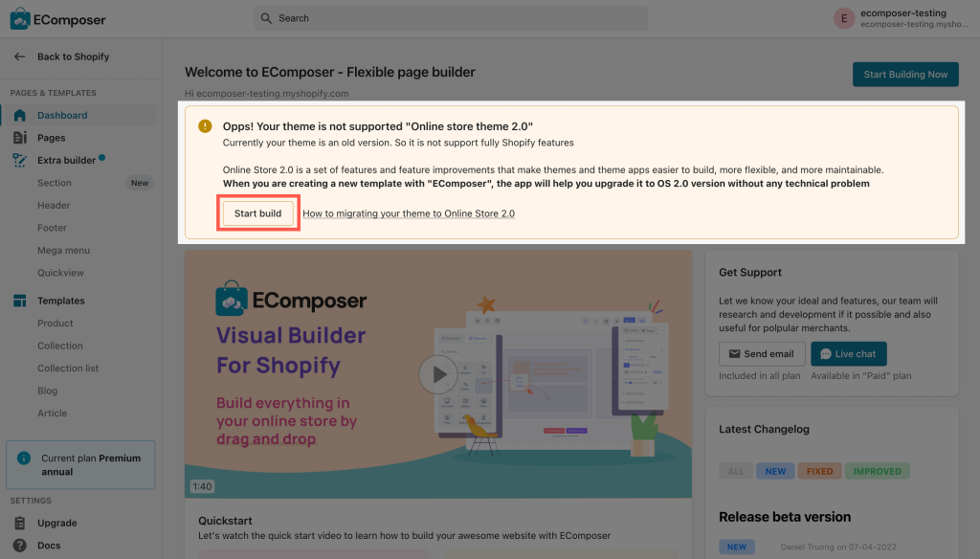Click the Quickstart heading
Viewport: 980px width, 559px height.
225,521
